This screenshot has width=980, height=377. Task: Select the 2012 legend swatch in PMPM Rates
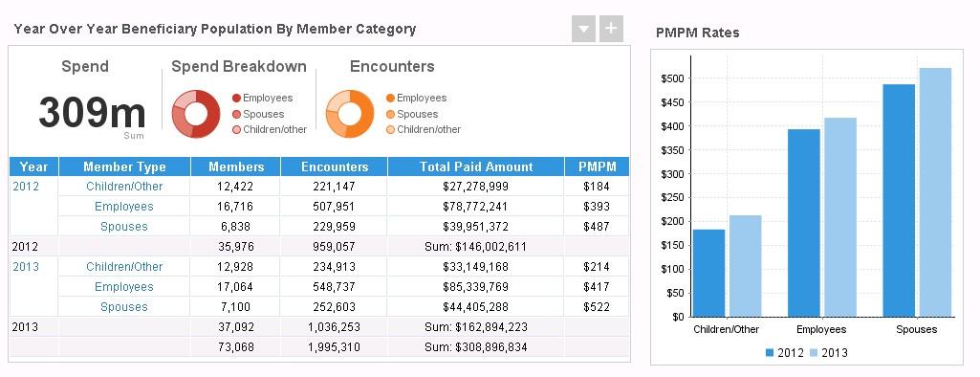pos(770,353)
